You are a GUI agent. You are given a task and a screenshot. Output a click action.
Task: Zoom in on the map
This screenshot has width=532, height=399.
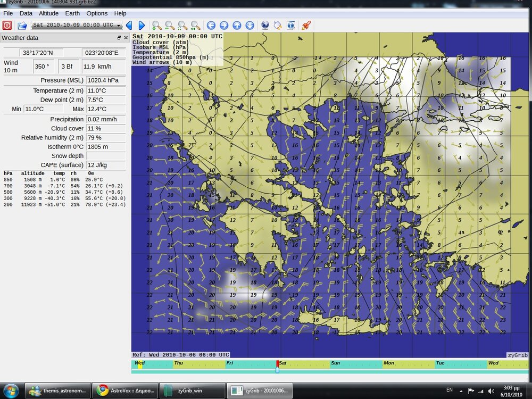[x=156, y=25]
